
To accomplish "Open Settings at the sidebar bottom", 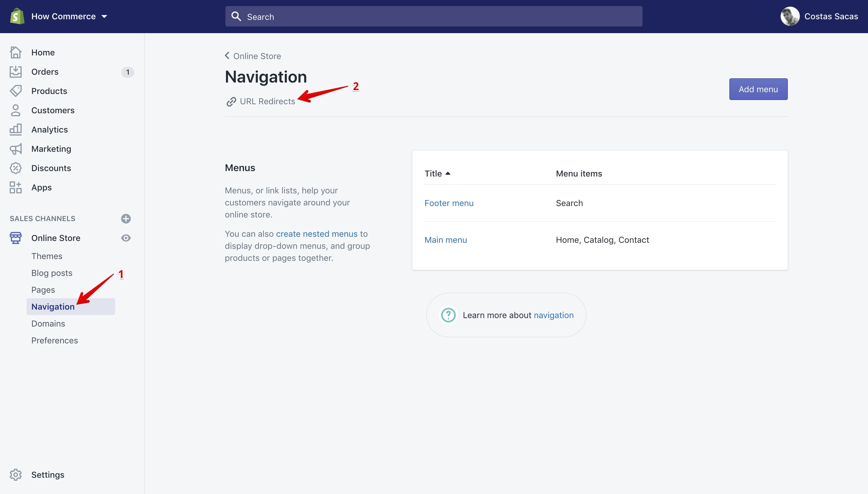I will pos(48,475).
